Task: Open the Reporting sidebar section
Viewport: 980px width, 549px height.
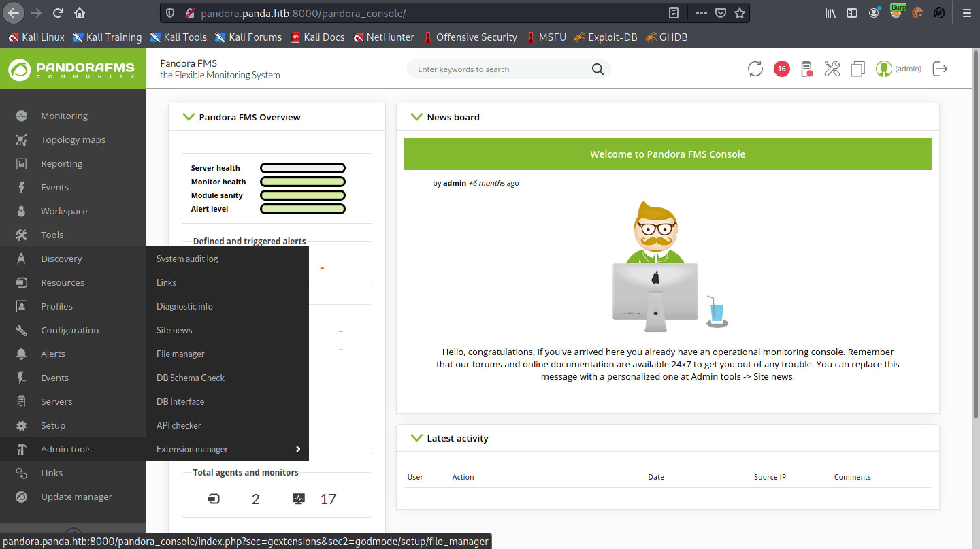Action: (61, 164)
